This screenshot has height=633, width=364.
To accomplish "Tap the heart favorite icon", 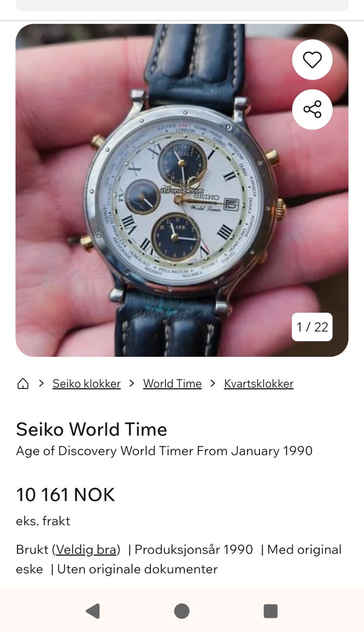I will tap(312, 60).
